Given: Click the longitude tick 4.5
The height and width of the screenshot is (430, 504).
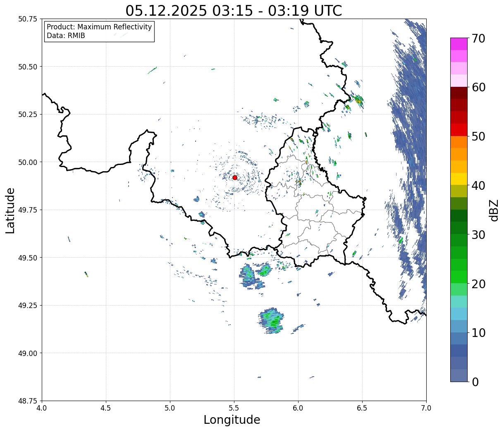Looking at the screenshot, I should click(106, 408).
